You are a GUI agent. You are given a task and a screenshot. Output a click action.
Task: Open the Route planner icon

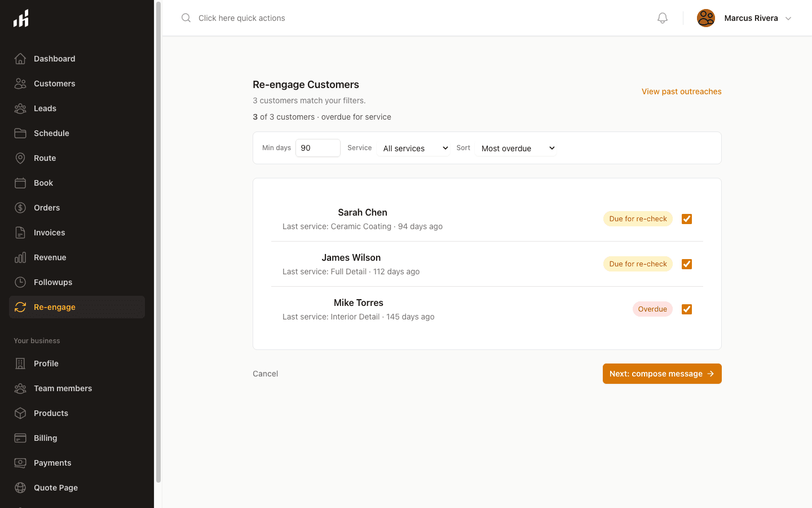coord(20,158)
